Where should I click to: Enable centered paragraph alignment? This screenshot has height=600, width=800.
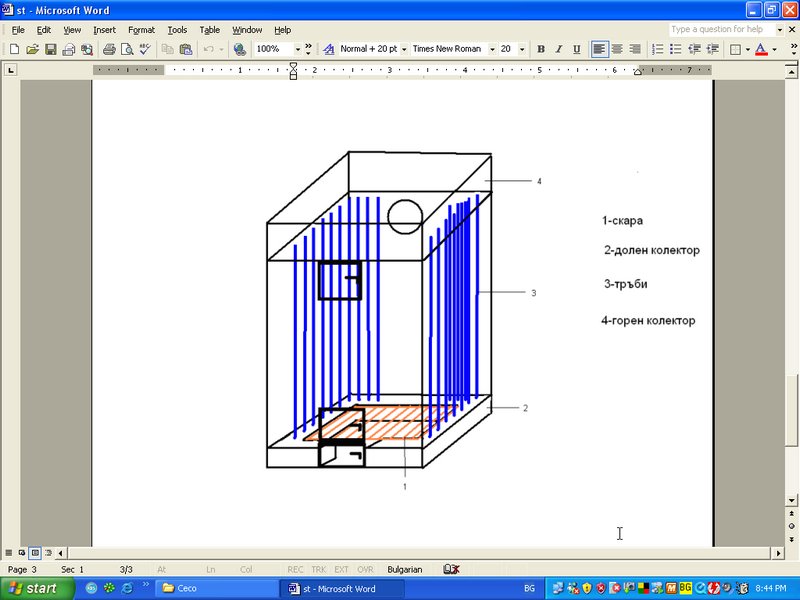click(x=617, y=49)
